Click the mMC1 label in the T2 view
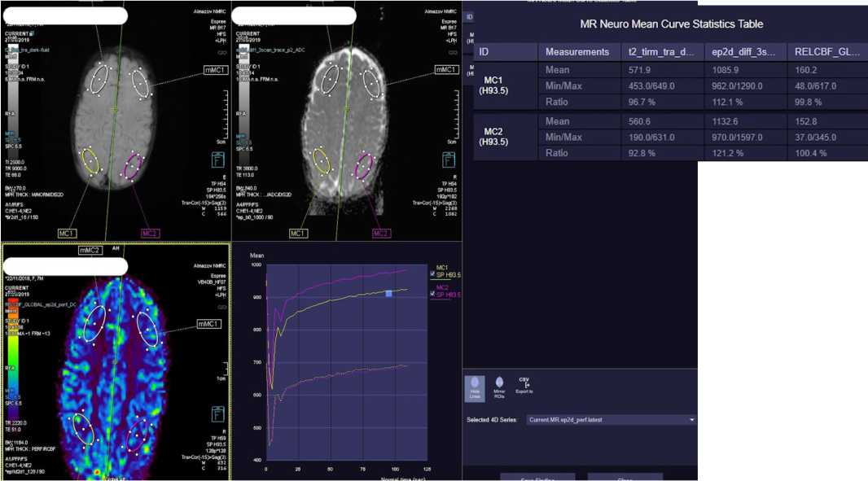The height and width of the screenshot is (481, 868). coord(215,70)
